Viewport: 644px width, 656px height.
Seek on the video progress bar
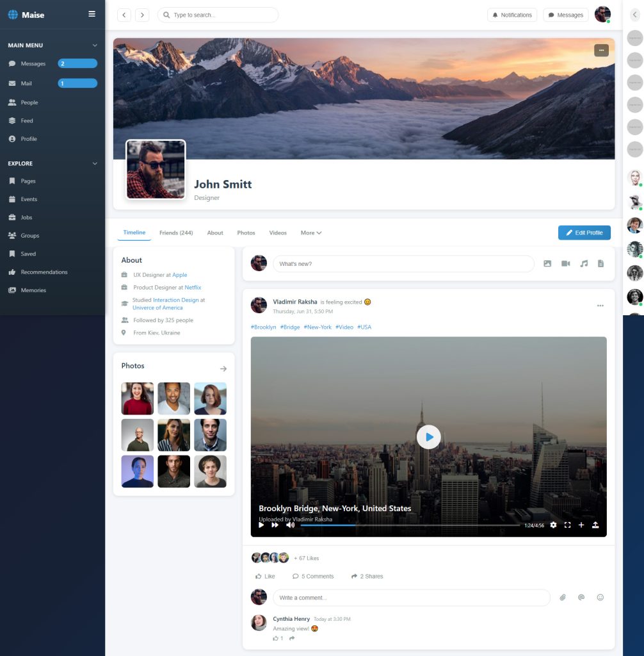click(x=410, y=525)
